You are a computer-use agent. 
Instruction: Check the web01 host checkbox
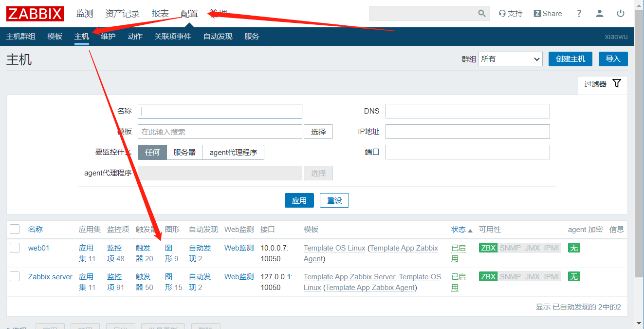coord(15,248)
